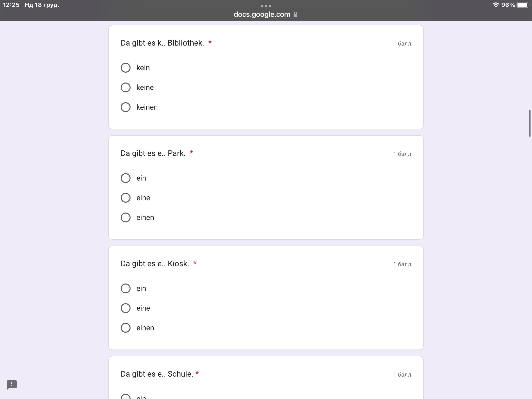Tap the lock icon beside the URL
532x399 pixels.
click(x=295, y=15)
